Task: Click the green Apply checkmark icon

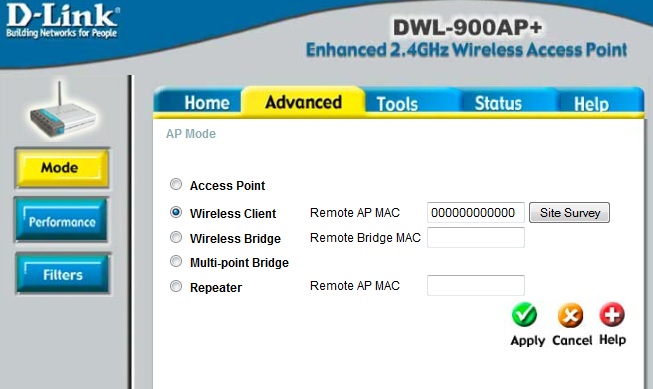Action: click(524, 315)
